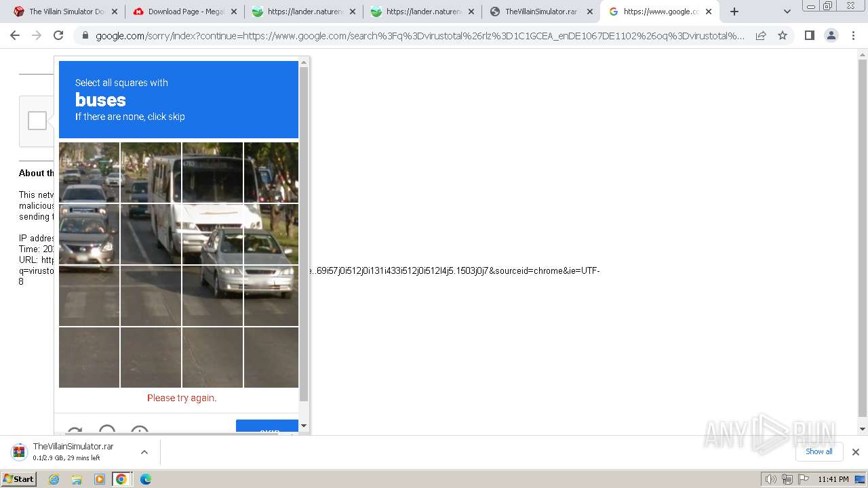The width and height of the screenshot is (868, 488).
Task: Go back to the previous page
Action: [x=15, y=35]
